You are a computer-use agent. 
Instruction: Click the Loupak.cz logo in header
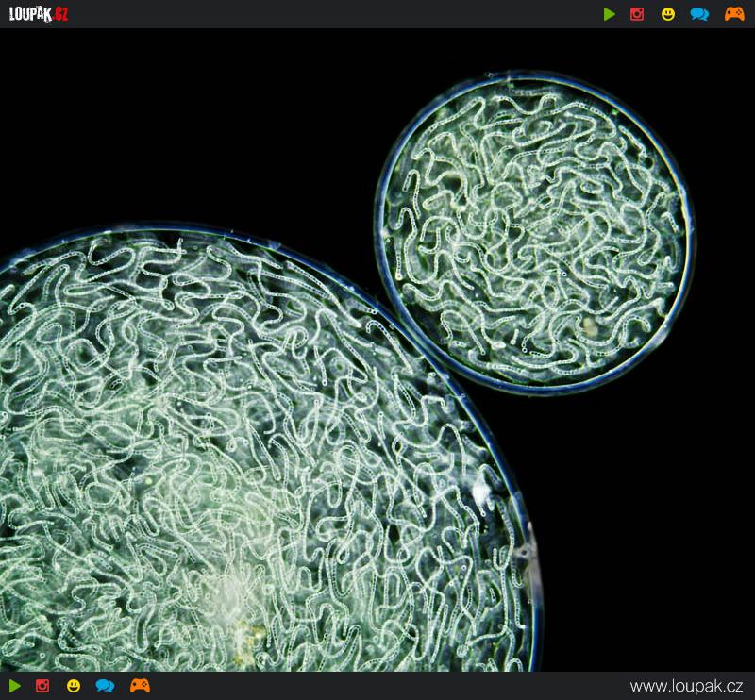39,14
